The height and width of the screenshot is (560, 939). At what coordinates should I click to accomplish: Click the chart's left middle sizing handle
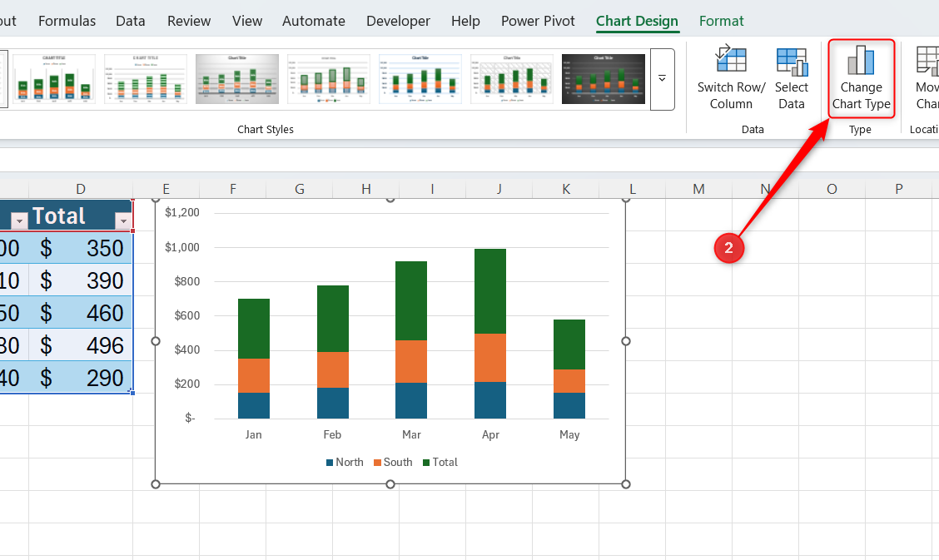click(x=156, y=341)
